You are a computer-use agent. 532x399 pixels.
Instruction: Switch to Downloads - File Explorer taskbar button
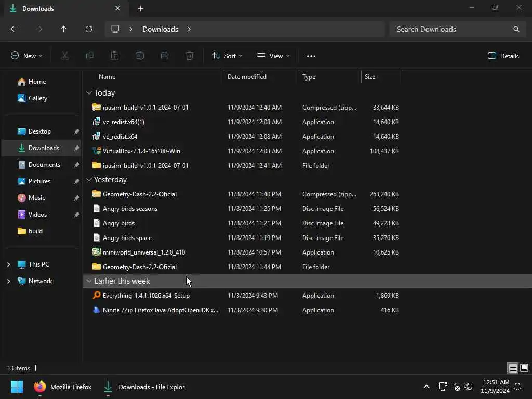(x=144, y=387)
